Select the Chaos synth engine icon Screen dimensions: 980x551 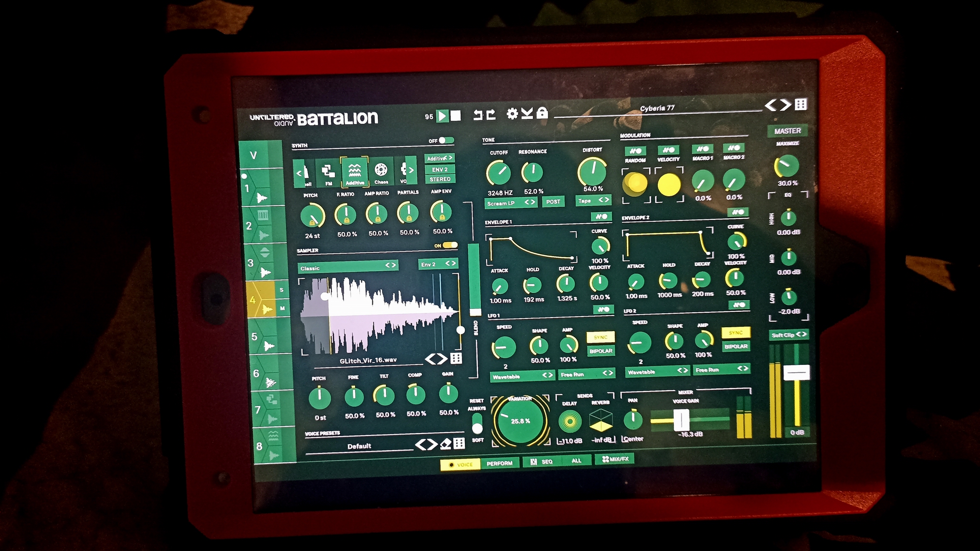[381, 172]
